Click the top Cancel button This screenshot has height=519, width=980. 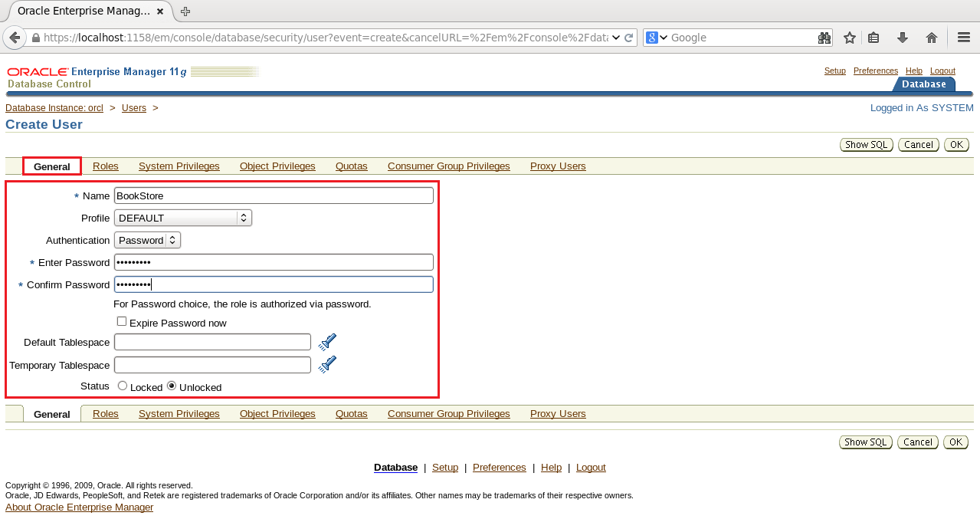tap(918, 145)
